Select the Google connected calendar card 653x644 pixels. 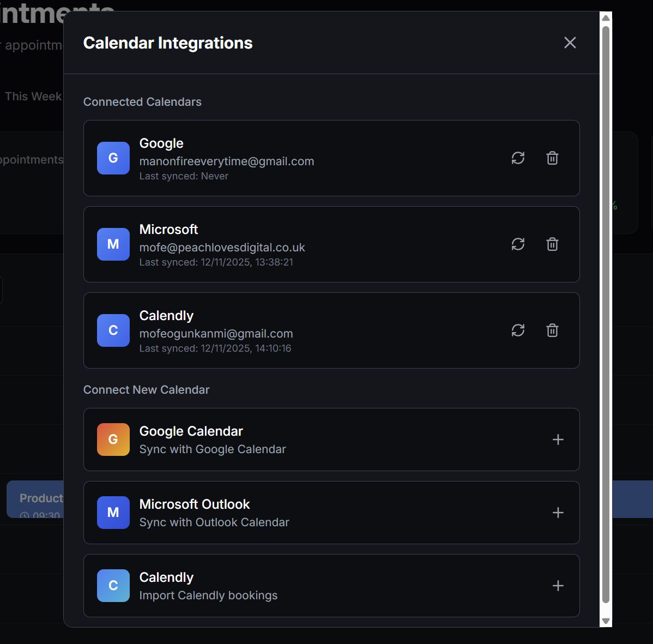(331, 158)
